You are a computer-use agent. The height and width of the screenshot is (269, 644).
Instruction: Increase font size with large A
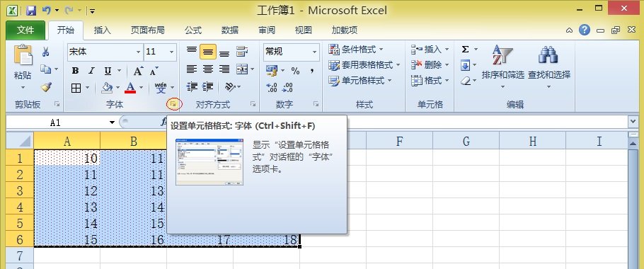coord(139,71)
